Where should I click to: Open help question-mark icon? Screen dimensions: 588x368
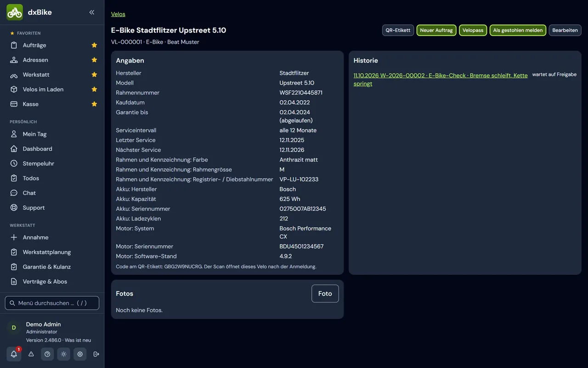[x=47, y=354]
